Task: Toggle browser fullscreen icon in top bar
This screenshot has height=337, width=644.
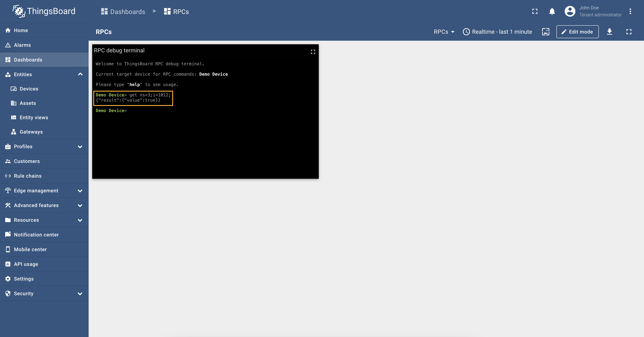Action: 535,11
